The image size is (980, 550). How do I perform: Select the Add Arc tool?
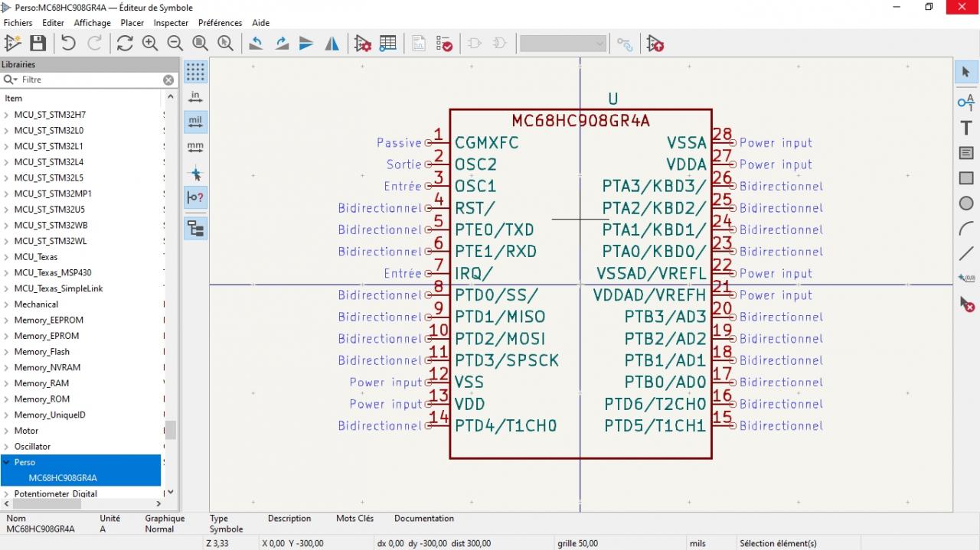point(966,229)
